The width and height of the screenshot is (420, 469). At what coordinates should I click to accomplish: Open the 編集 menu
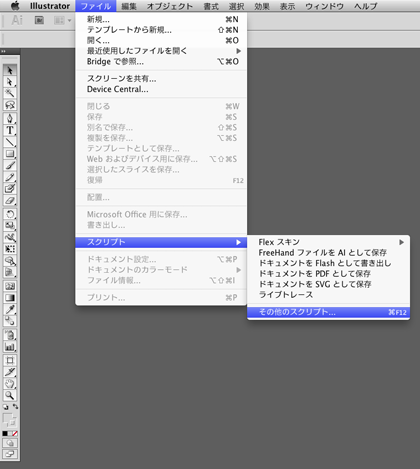pos(129,6)
